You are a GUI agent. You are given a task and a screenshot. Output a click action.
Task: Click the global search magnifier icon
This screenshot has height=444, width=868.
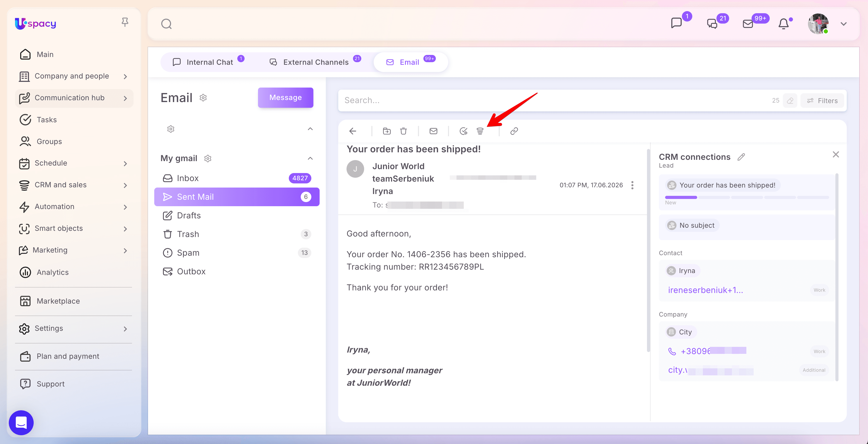click(x=166, y=24)
